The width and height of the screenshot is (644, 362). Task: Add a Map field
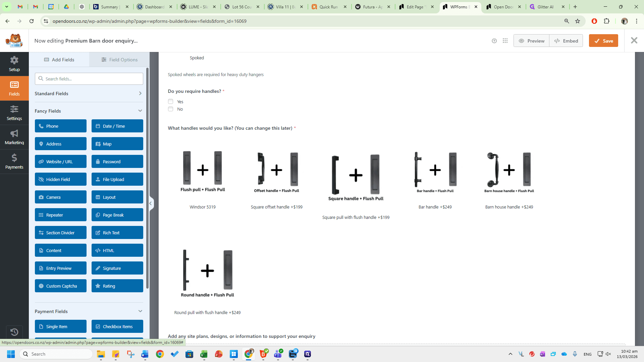tap(117, 144)
